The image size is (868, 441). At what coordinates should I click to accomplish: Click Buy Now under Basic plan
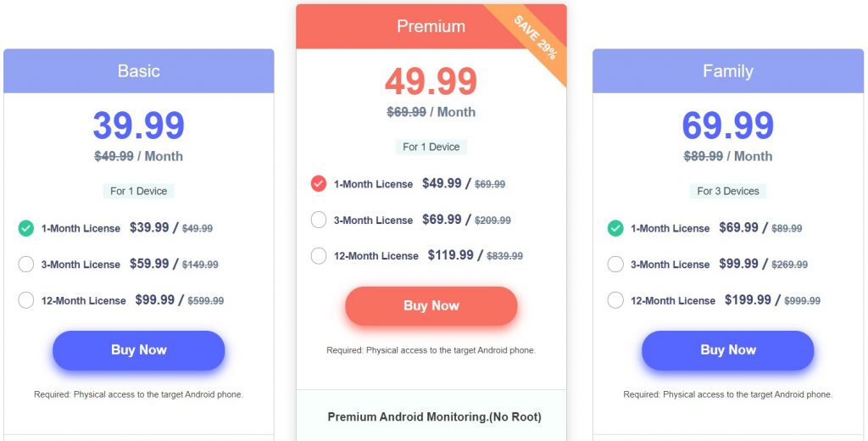click(138, 350)
